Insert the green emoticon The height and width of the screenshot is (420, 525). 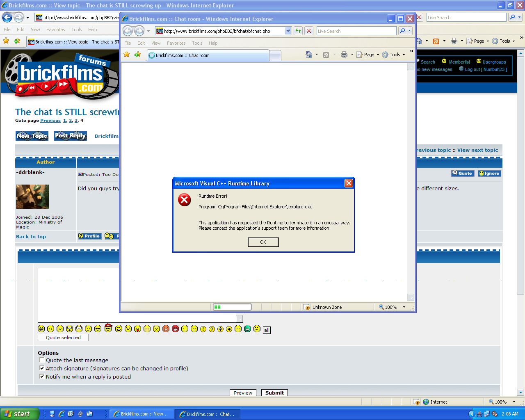coord(247,329)
